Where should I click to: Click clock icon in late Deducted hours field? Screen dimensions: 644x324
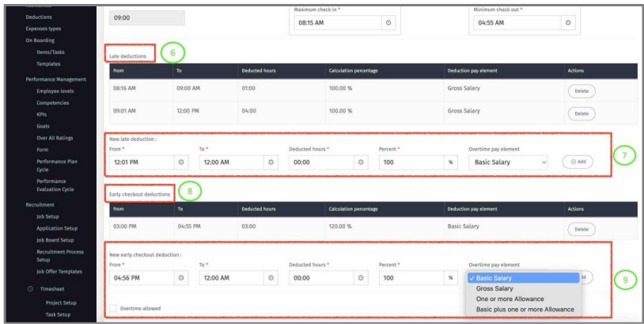[x=362, y=162]
